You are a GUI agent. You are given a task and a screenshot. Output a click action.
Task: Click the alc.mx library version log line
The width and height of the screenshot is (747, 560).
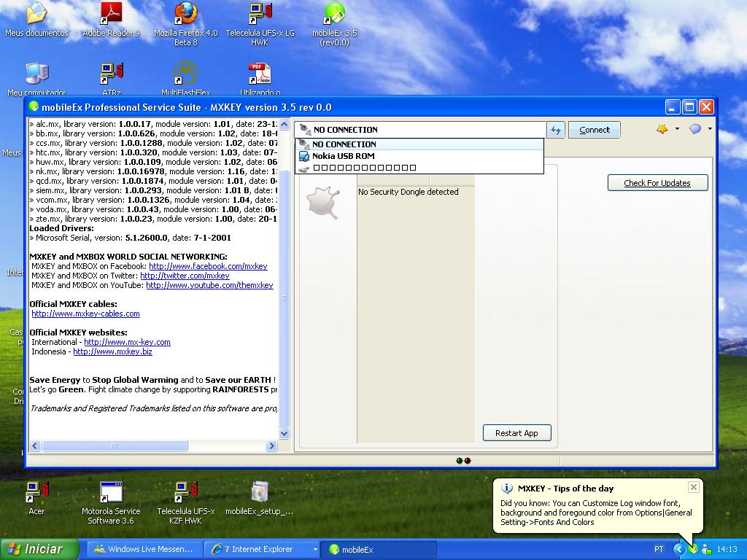153,124
